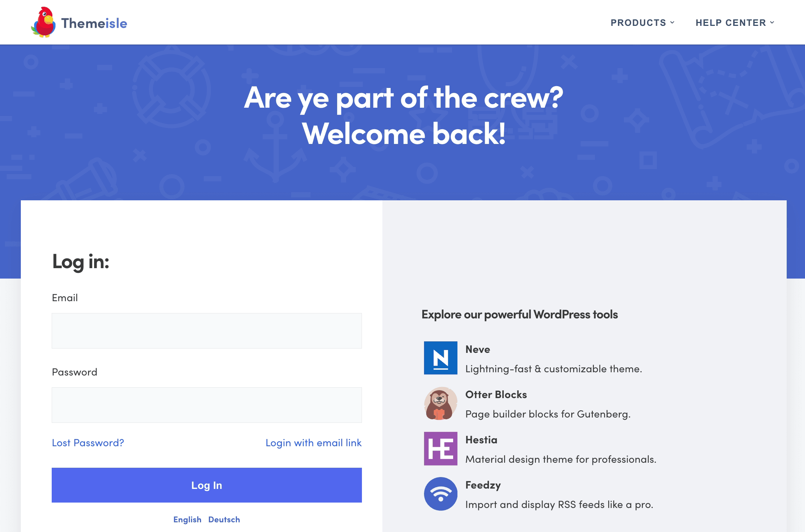Click the Lost Password? link

88,443
